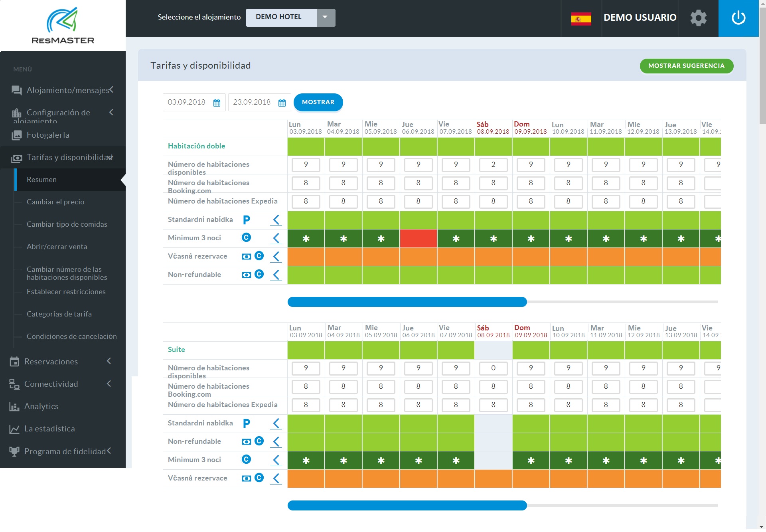Click the Fotogalería image icon in sidebar
This screenshot has width=766, height=532.
coord(17,135)
